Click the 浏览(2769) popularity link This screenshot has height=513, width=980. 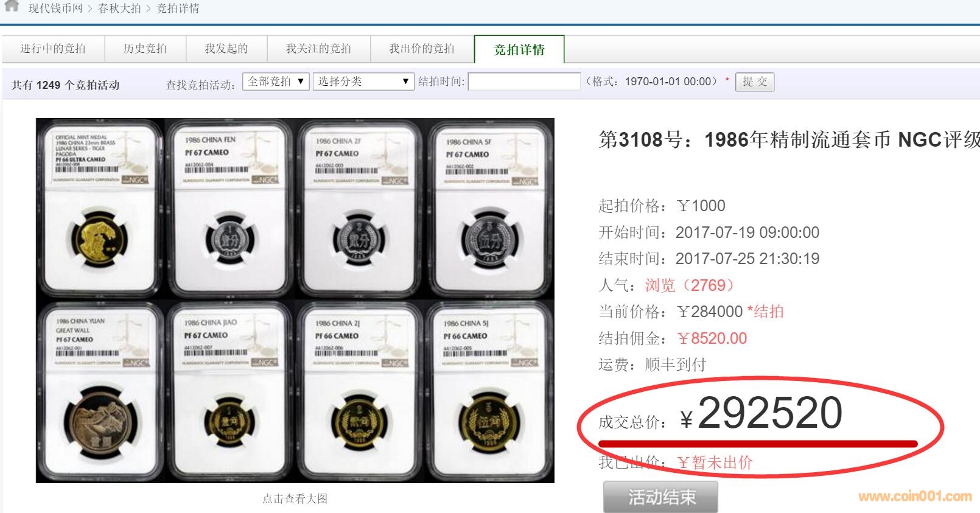coord(690,285)
